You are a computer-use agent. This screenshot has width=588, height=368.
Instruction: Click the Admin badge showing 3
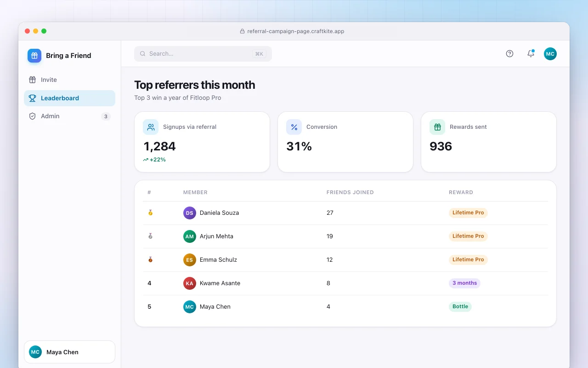pyautogui.click(x=106, y=116)
